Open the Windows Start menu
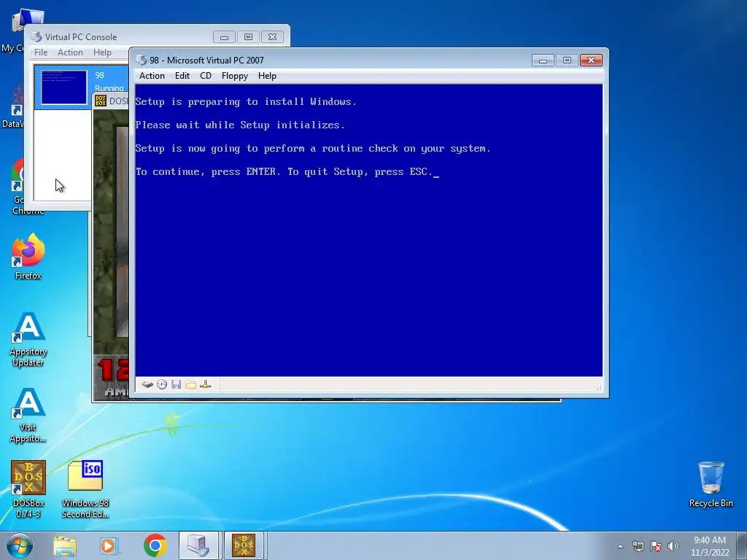Viewport: 747px width, 560px height. click(19, 545)
